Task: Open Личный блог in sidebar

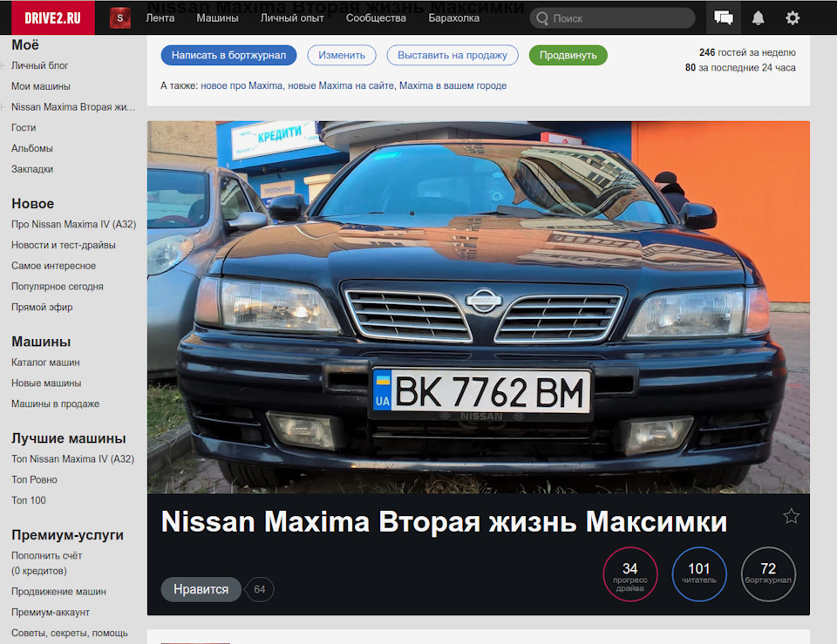Action: (39, 65)
